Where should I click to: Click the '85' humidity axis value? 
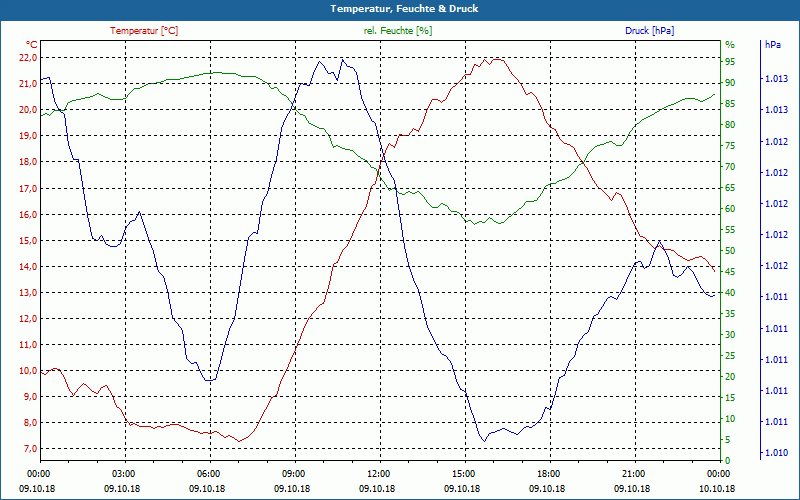pos(730,104)
